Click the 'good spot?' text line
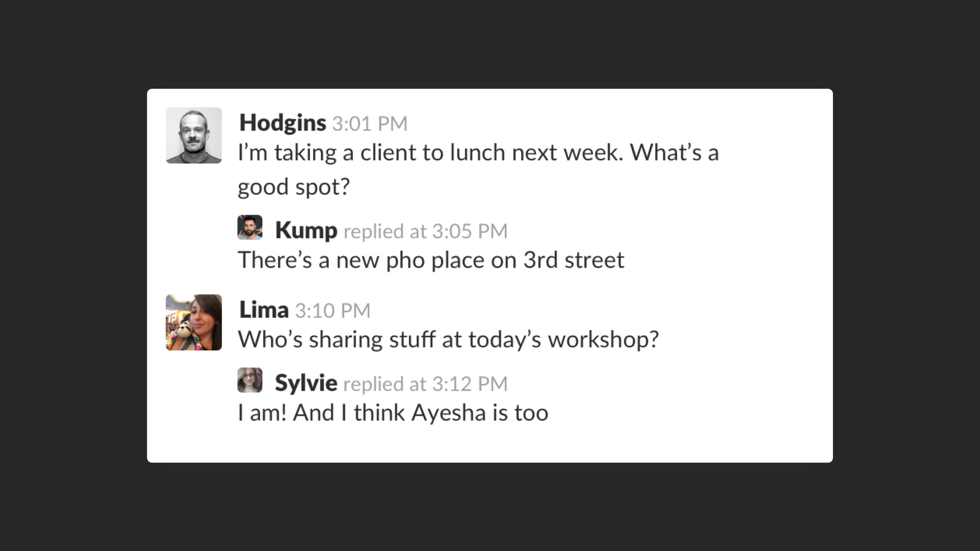Screen dimensions: 980x551 pos(293,187)
